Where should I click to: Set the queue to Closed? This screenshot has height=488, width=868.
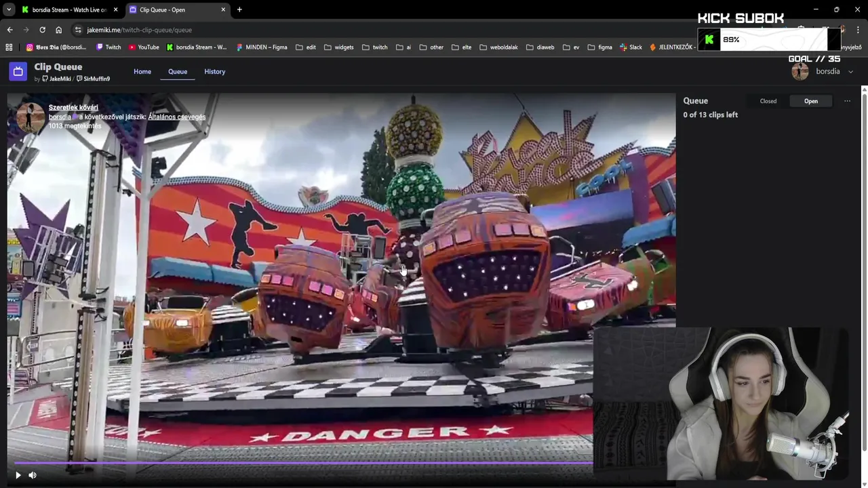click(x=768, y=101)
